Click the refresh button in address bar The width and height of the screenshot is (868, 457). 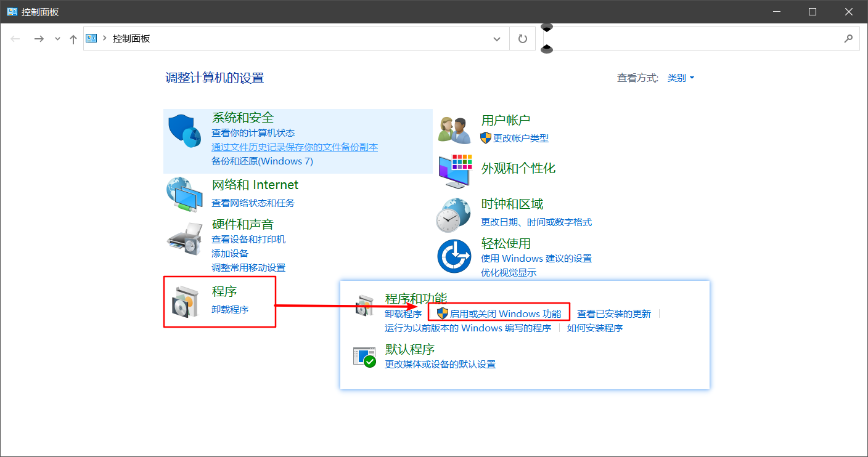click(522, 38)
